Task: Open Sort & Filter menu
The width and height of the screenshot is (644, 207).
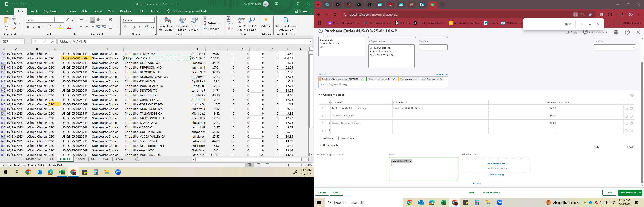Action: [x=241, y=24]
